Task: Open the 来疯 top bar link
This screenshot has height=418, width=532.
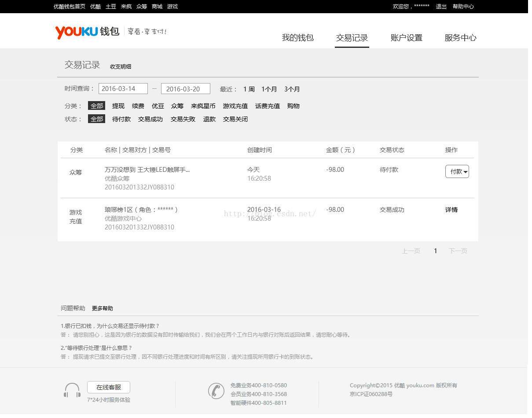Action: (x=126, y=7)
